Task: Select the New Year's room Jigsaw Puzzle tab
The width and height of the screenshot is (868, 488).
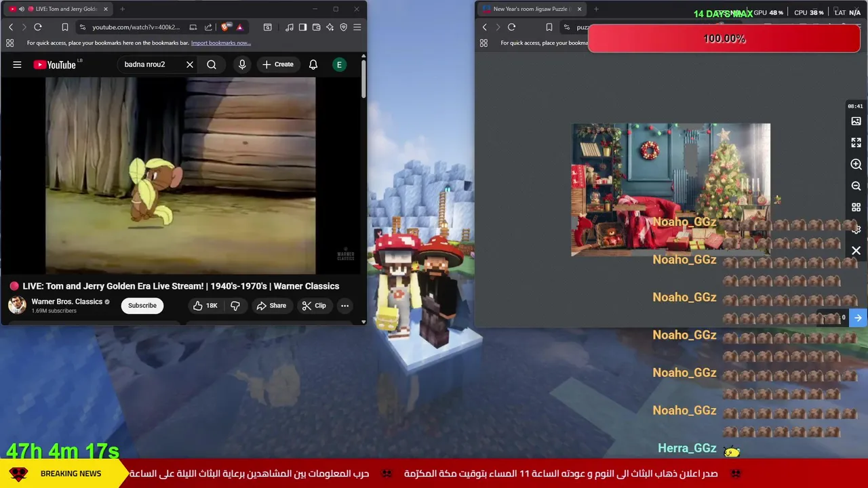Action: (531, 9)
